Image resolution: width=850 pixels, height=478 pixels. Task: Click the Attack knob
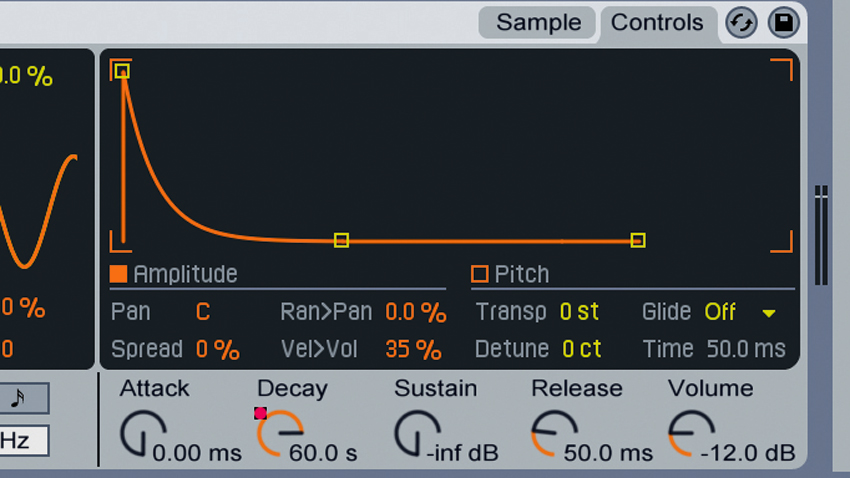tap(143, 434)
